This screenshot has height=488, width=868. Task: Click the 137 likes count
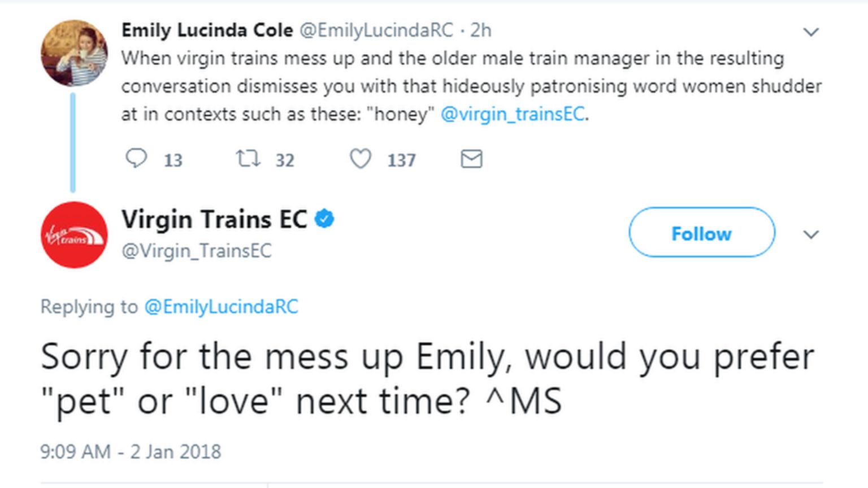click(401, 160)
